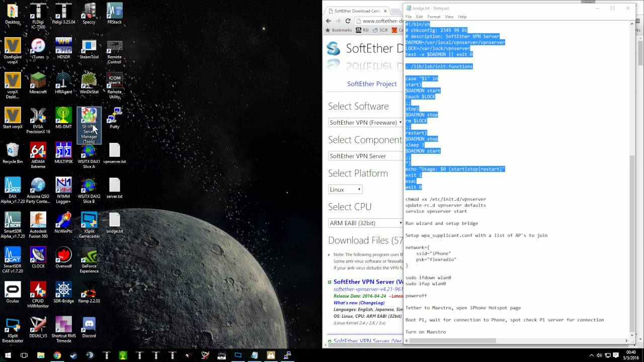Screen dimensions: 644x362
Task: Click Notepad vertical scrollbar thumb
Action: (632, 244)
